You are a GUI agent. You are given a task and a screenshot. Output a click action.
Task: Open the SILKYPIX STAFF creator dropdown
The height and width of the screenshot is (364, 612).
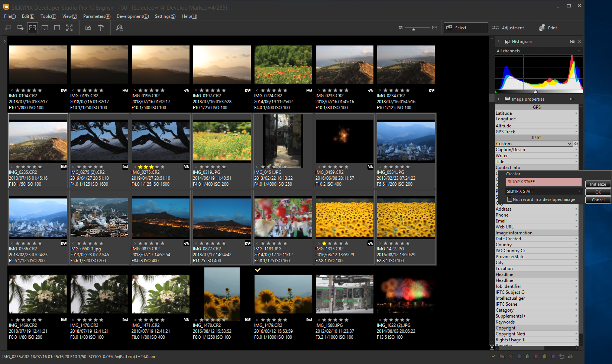pyautogui.click(x=544, y=191)
